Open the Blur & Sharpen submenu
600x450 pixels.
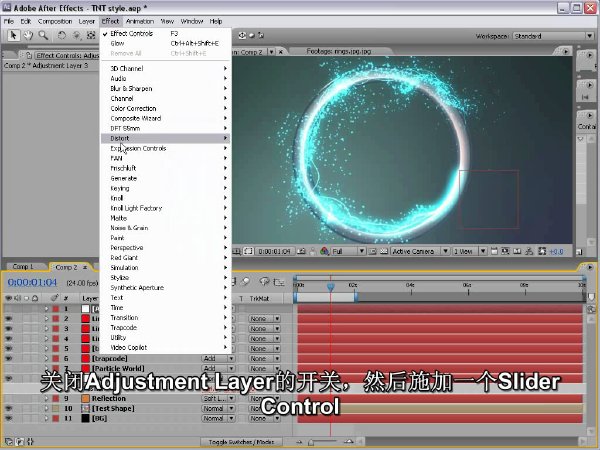pyautogui.click(x=165, y=88)
